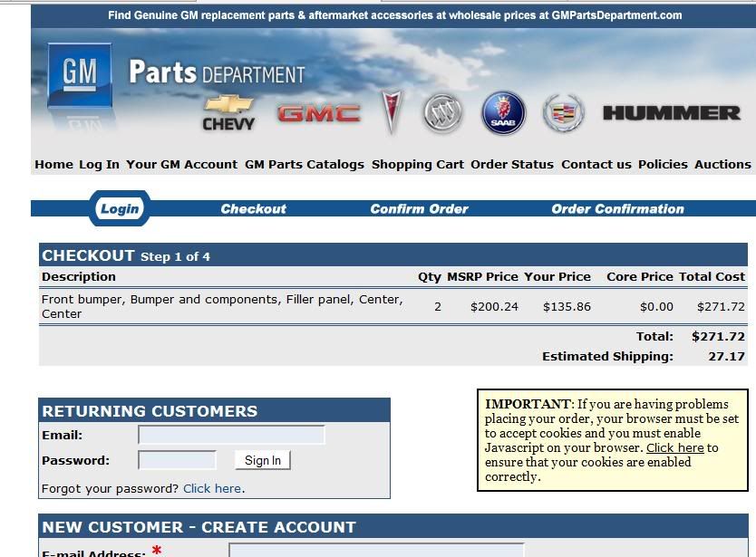Click MSRP price $200.24
Screen dimensions: 756x557
494,306
